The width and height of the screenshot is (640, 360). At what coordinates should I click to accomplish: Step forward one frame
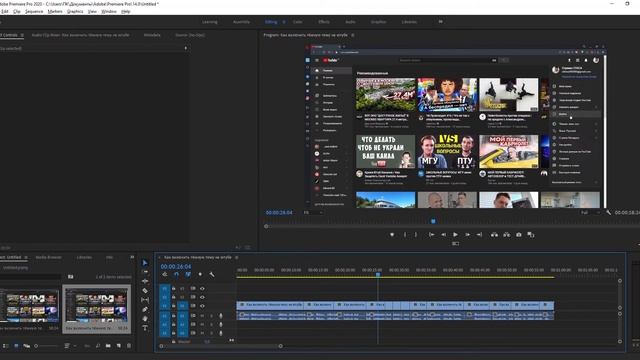tap(467, 235)
